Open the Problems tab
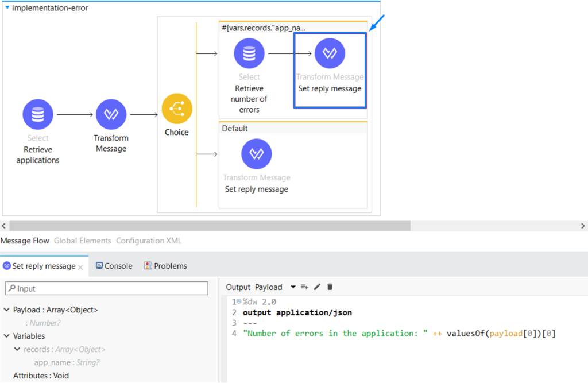The image size is (588, 383). click(165, 266)
